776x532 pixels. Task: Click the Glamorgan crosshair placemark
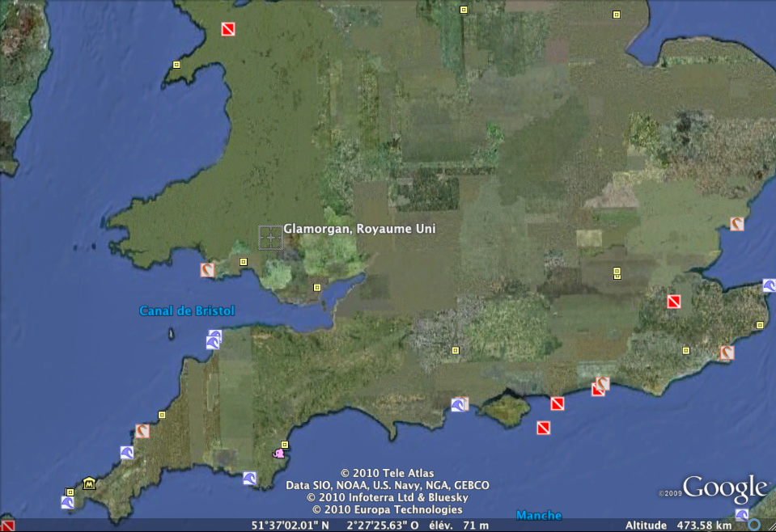(x=270, y=237)
